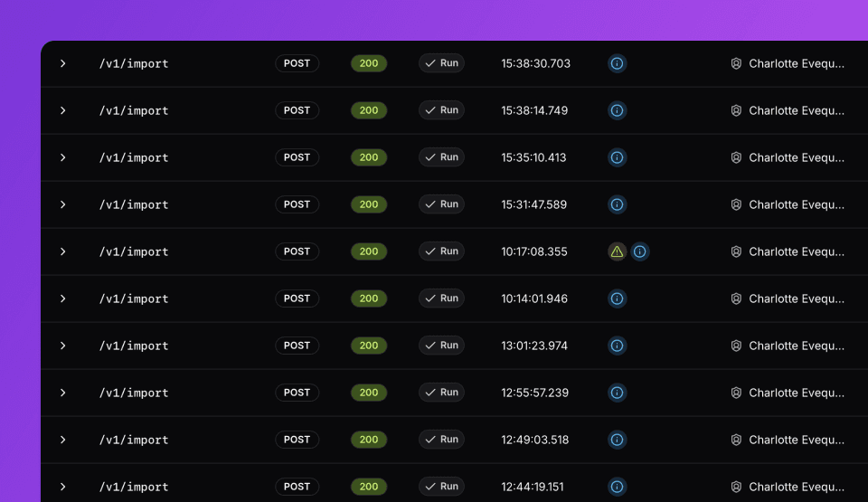Click the info icon in the 15:31:47.589 row

point(617,204)
